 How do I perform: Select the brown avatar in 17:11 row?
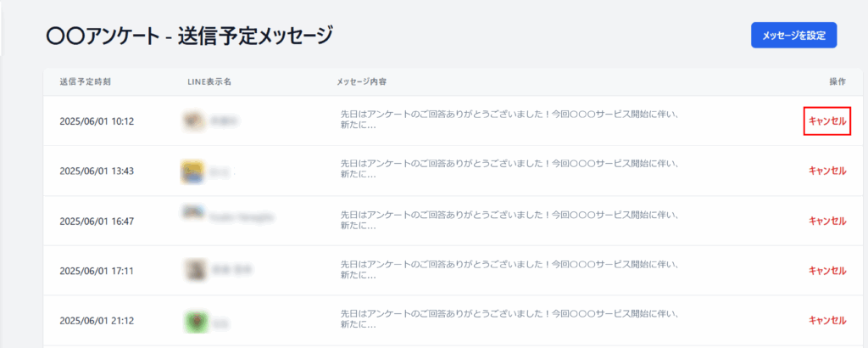click(x=195, y=270)
